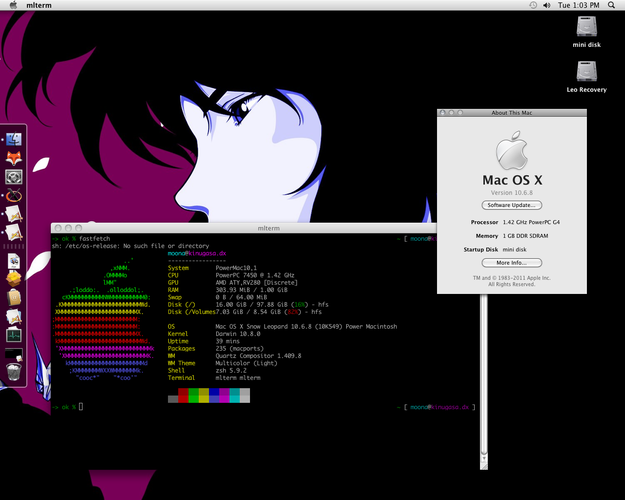Click the mlterm window title bar text
Viewport: 625px width, 500px height.
pyautogui.click(x=269, y=228)
